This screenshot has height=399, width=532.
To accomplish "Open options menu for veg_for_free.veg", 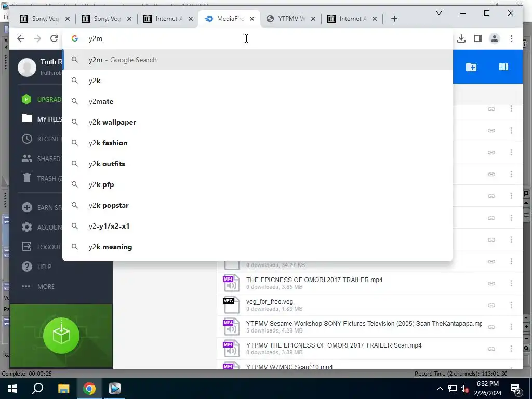I will point(511,305).
